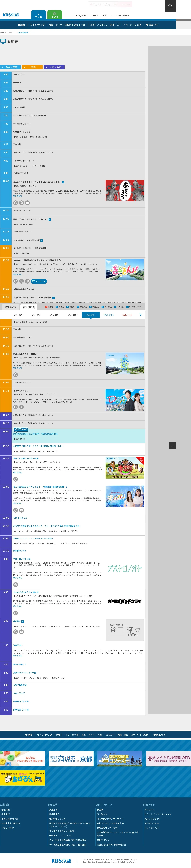The width and height of the screenshot is (191, 868).
Task: Open X icon under きょうとDays
Action: click(21, 407)
